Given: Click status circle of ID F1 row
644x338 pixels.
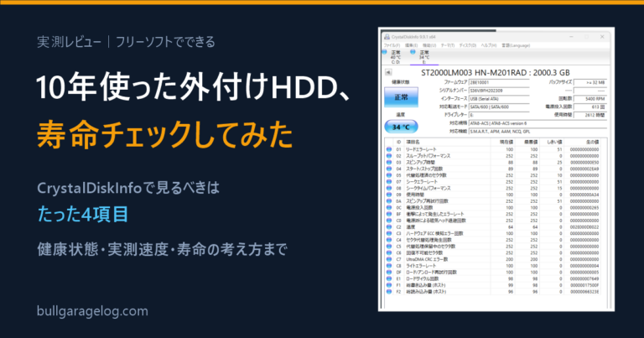Looking at the screenshot, I should pos(389,285).
